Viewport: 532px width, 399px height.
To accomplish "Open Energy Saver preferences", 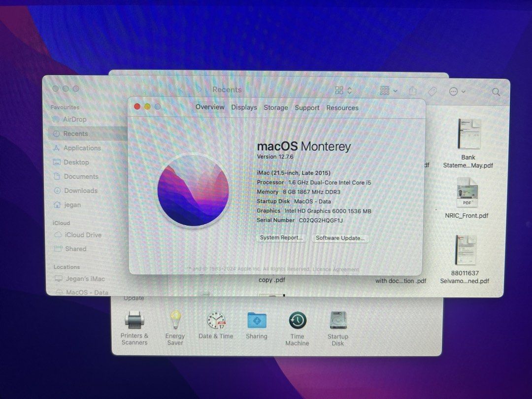I will [x=175, y=328].
